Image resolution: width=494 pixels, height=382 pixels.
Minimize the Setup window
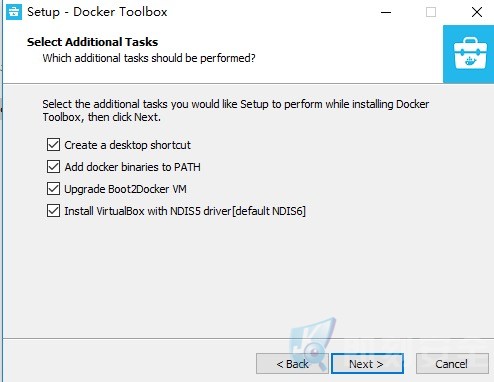[386, 12]
